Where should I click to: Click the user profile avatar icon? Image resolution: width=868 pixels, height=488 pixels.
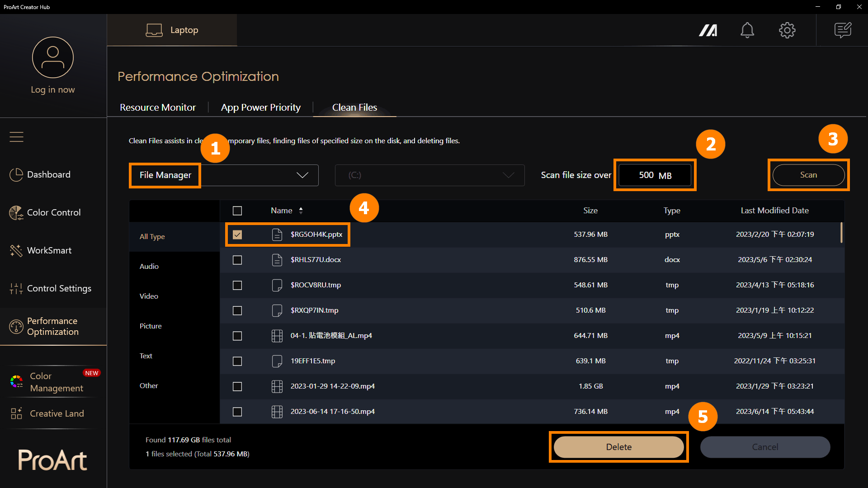point(53,57)
